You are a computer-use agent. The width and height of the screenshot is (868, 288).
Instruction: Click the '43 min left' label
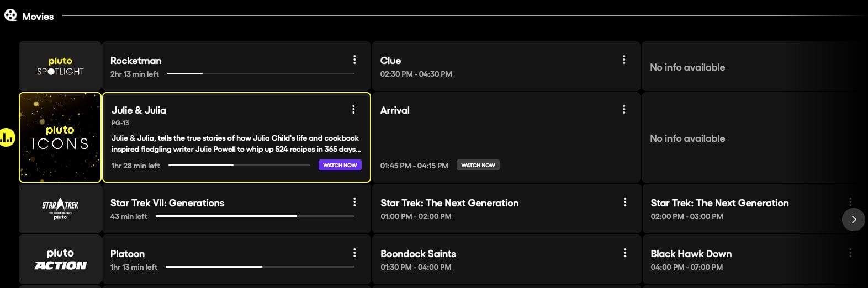coord(129,216)
